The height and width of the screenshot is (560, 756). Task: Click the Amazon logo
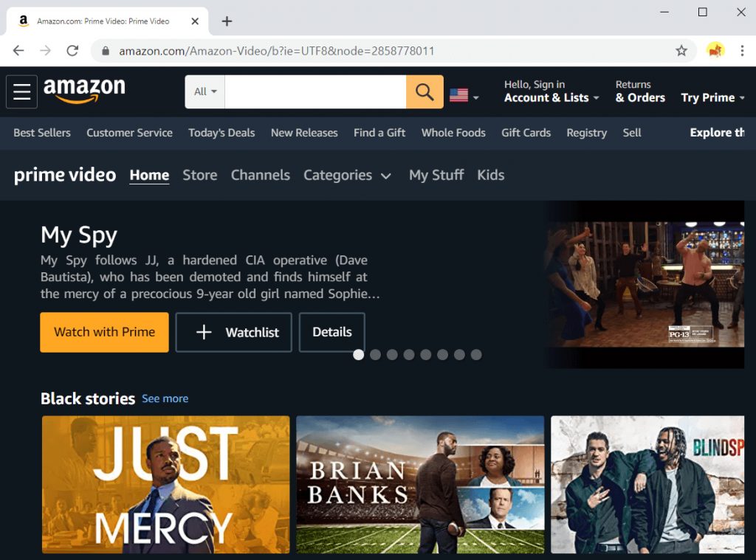[84, 91]
